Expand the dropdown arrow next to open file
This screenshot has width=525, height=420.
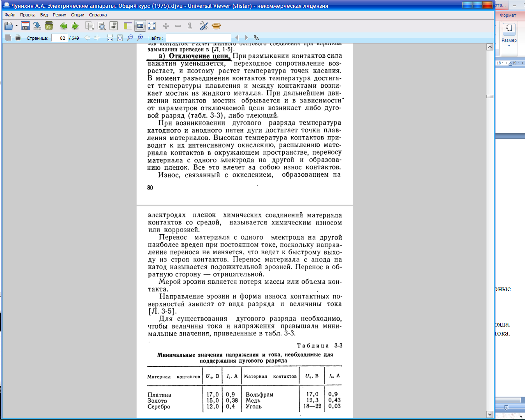[16, 26]
